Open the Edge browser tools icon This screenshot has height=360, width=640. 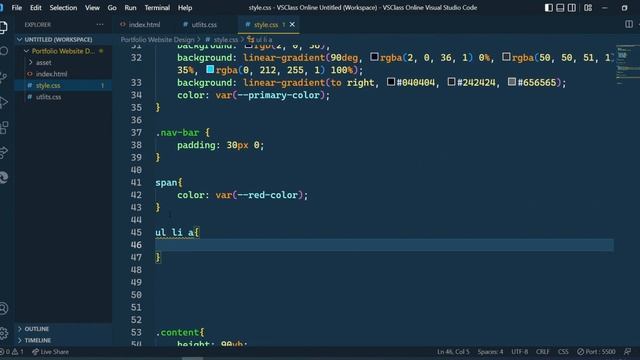click(x=4, y=178)
